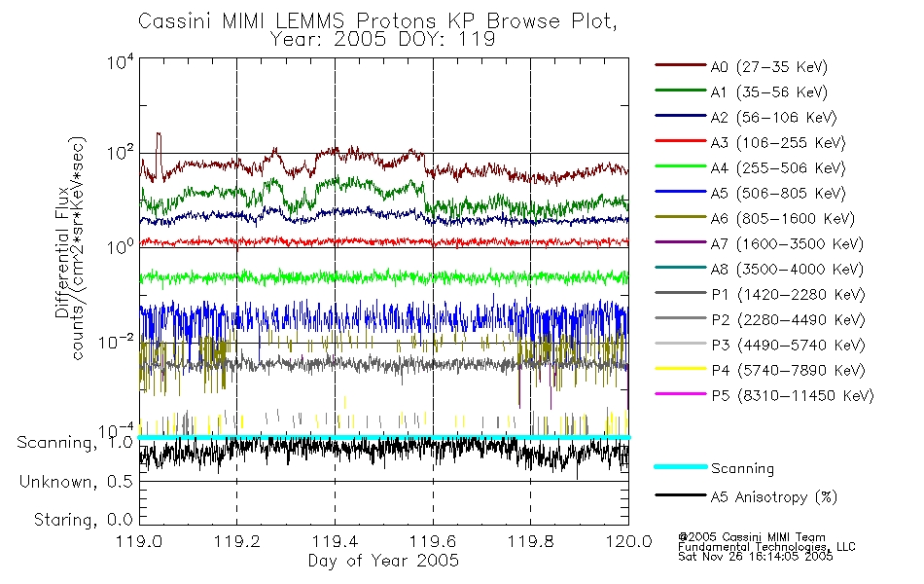Click the A3 (106-255 KeV) red legend swatch
This screenshot has width=924, height=584.
680,141
